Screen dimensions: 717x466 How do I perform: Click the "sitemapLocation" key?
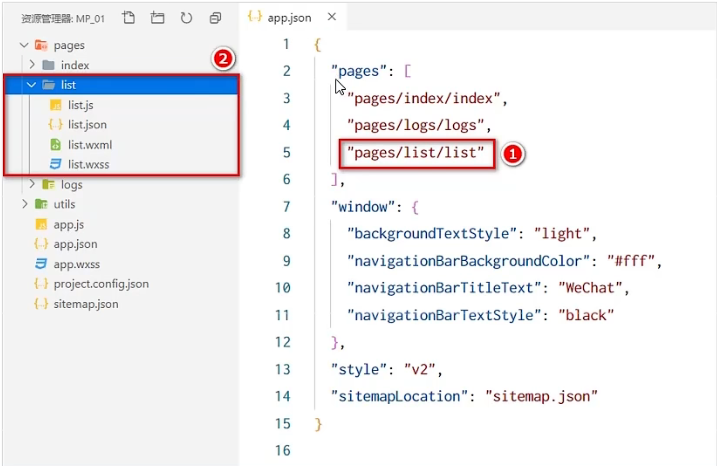click(x=399, y=396)
